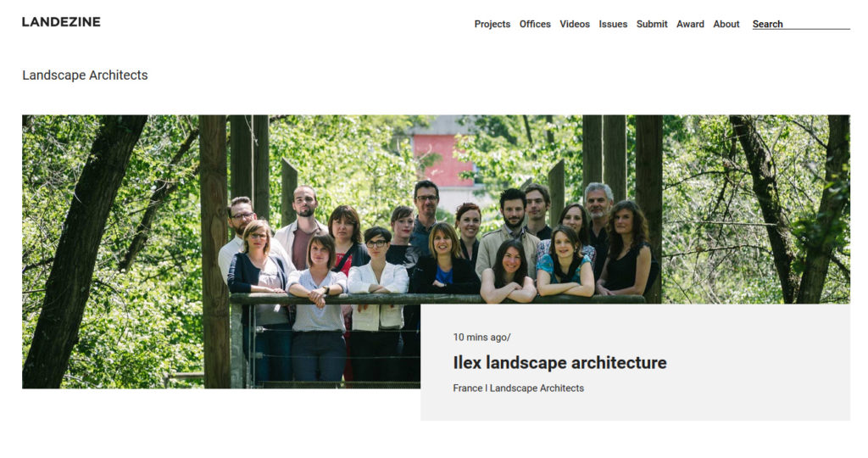The image size is (868, 458).
Task: Focus the Search input field
Action: click(801, 24)
